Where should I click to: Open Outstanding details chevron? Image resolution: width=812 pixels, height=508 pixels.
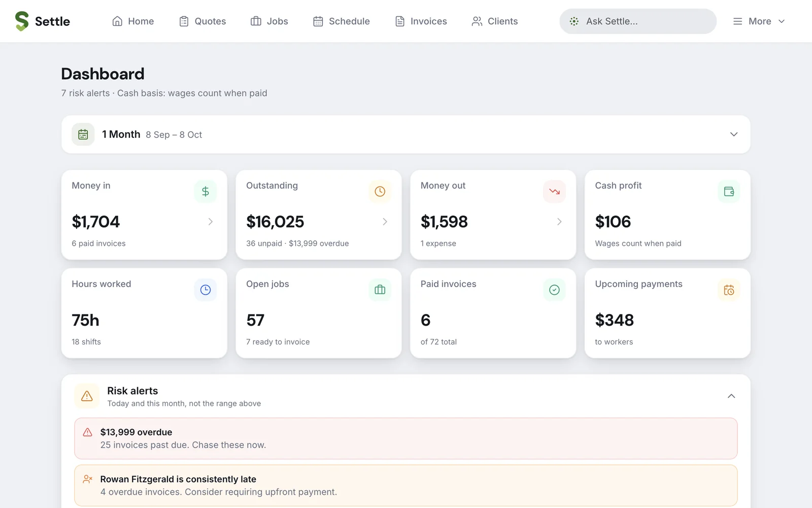[x=385, y=221]
